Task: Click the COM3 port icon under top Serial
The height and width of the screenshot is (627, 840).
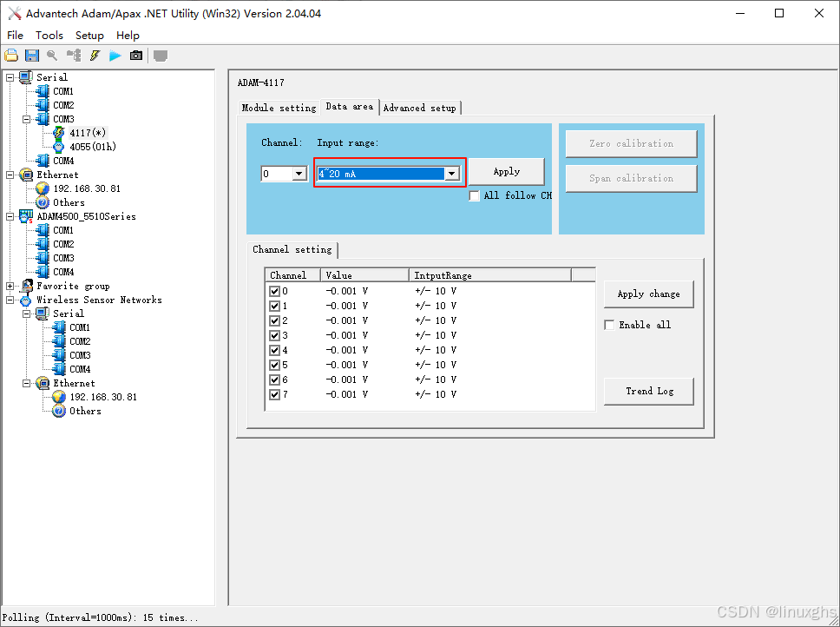Action: click(x=43, y=119)
